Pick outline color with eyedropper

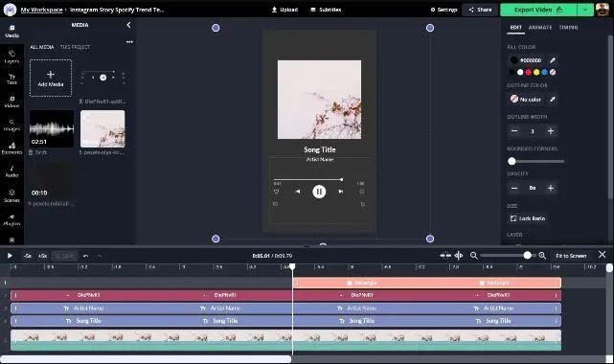click(552, 100)
